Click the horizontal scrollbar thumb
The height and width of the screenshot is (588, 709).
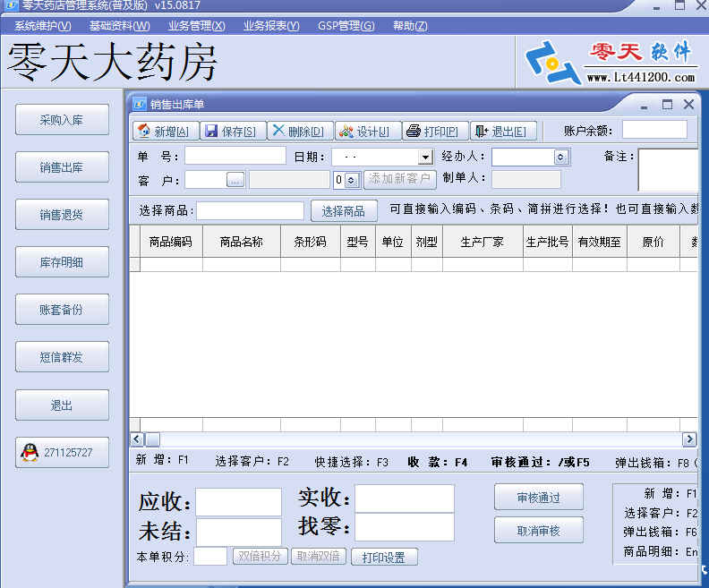click(x=152, y=439)
